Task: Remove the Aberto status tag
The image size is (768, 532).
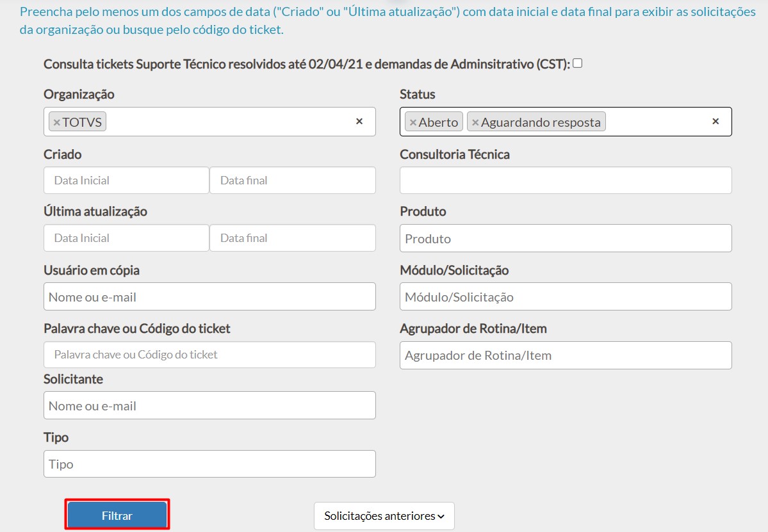Action: pos(413,122)
